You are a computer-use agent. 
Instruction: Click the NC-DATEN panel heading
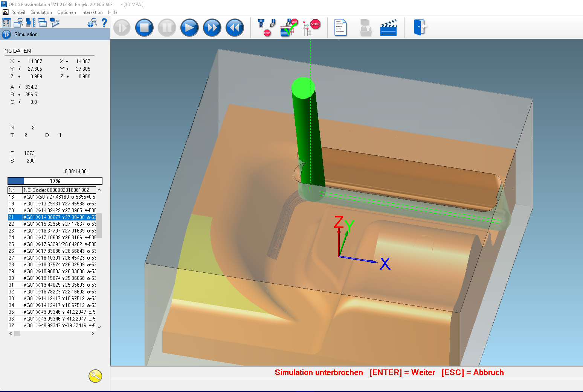tap(18, 51)
